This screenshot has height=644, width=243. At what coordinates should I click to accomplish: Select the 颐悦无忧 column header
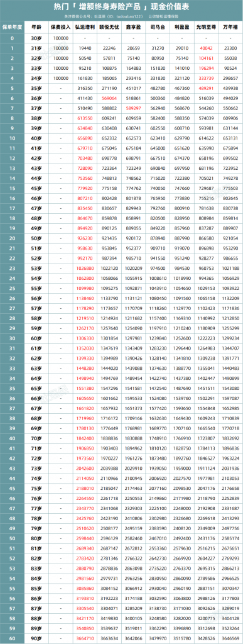click(109, 27)
